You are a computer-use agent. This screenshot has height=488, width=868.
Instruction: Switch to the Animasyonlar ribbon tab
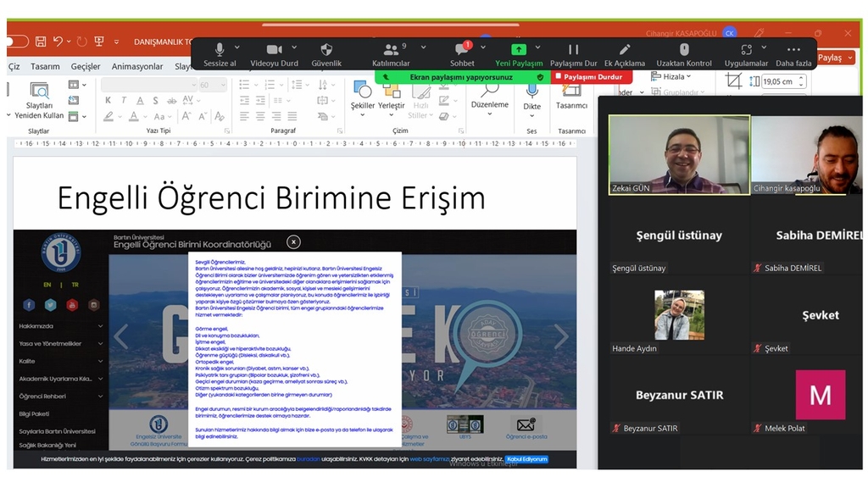137,66
